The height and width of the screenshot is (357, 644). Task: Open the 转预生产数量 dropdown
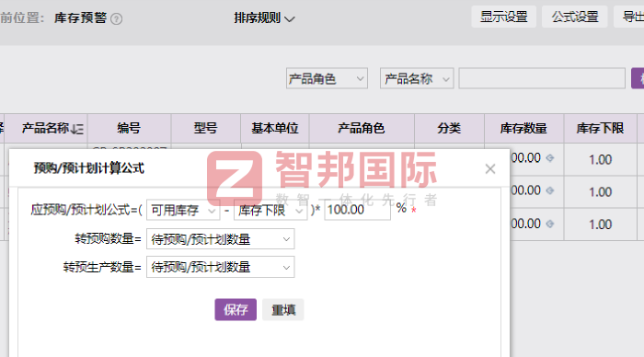click(221, 267)
